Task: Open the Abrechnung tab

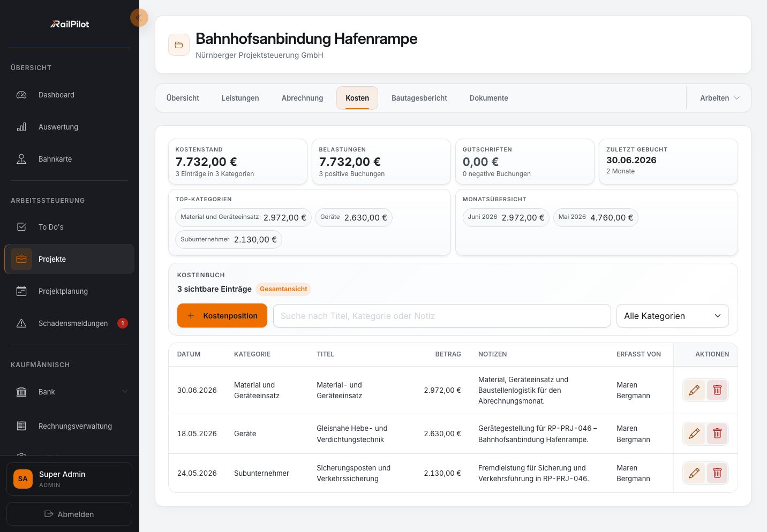Action: point(303,98)
